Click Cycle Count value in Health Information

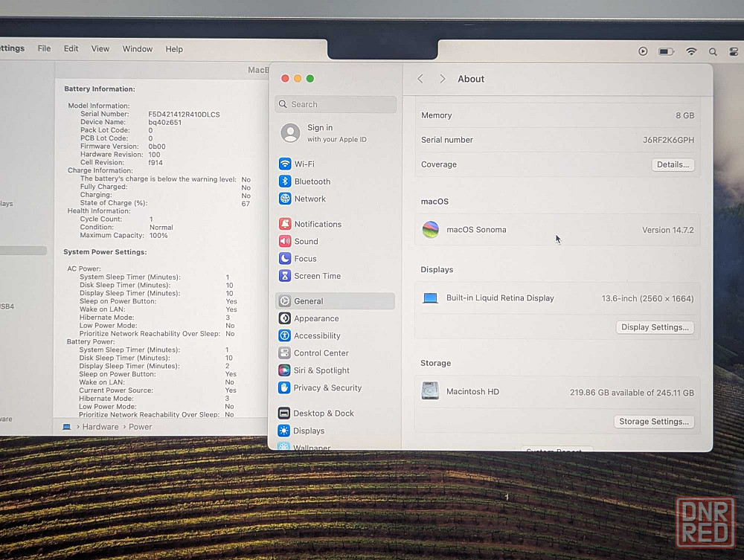151,219
